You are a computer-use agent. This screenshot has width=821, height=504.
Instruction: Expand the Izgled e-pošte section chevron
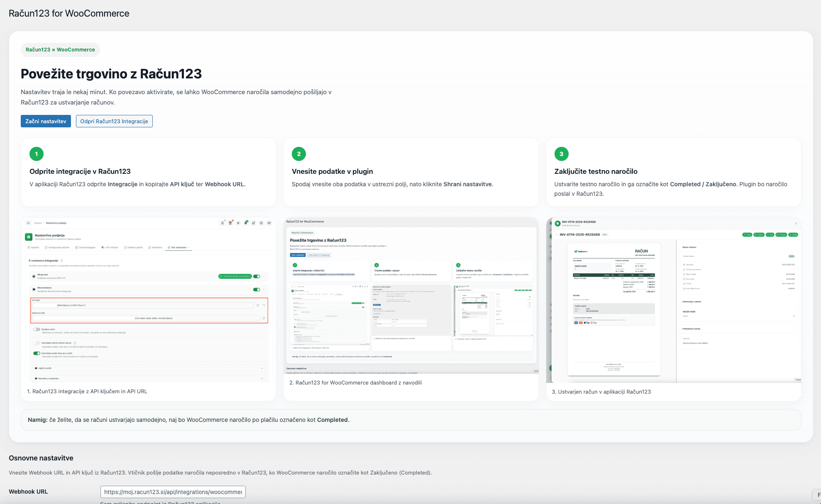pyautogui.click(x=262, y=368)
